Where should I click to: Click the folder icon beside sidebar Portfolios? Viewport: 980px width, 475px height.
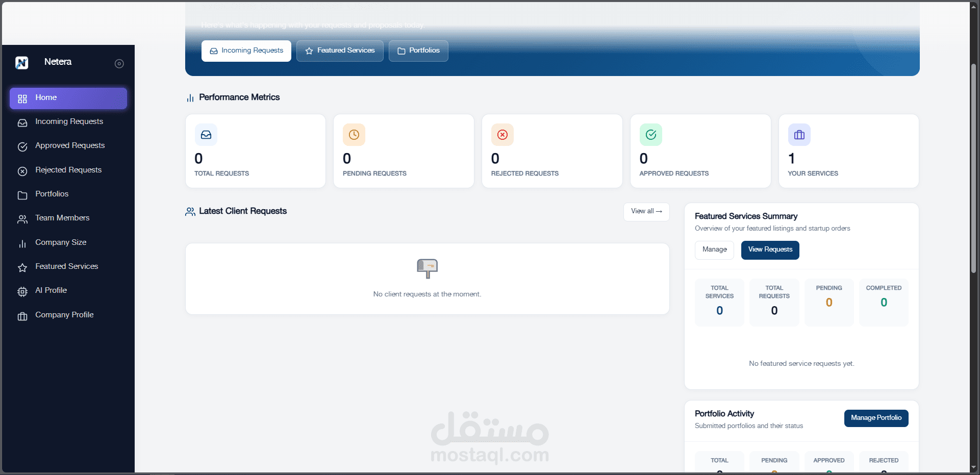[22, 195]
